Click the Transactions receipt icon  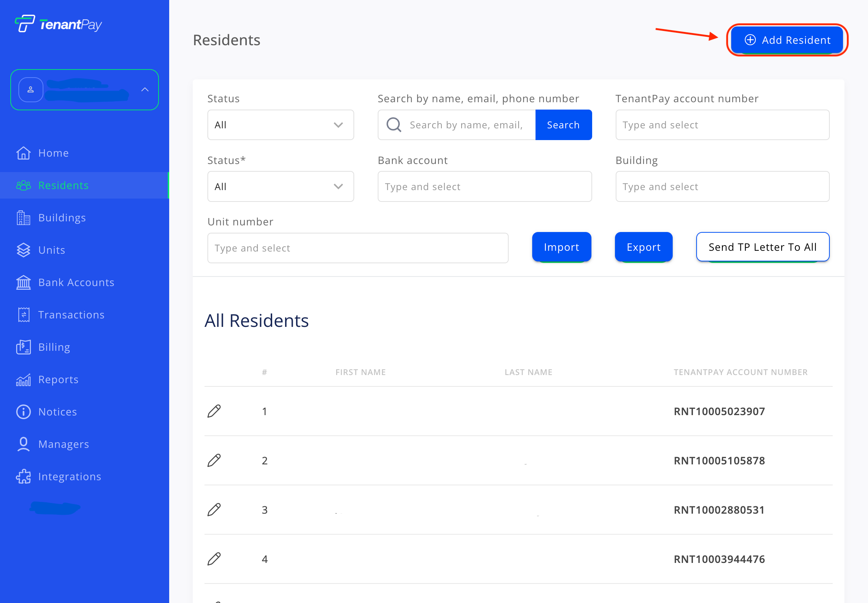[x=24, y=315]
